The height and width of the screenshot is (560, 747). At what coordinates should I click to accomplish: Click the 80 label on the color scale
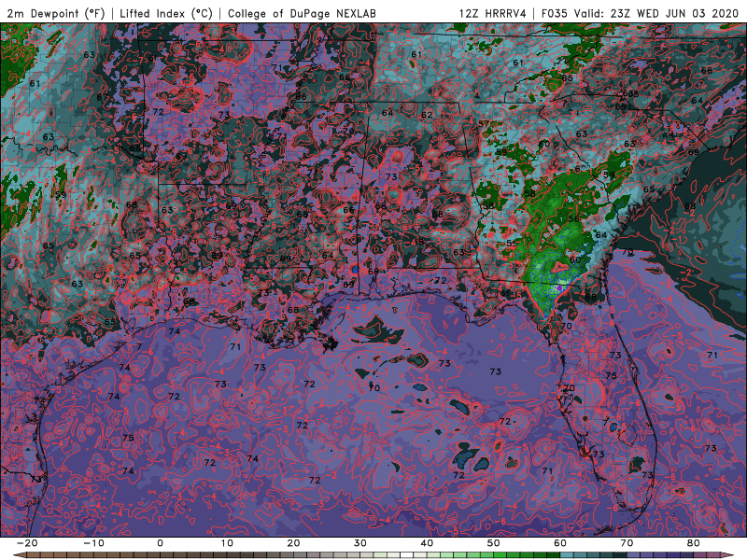[x=694, y=543]
